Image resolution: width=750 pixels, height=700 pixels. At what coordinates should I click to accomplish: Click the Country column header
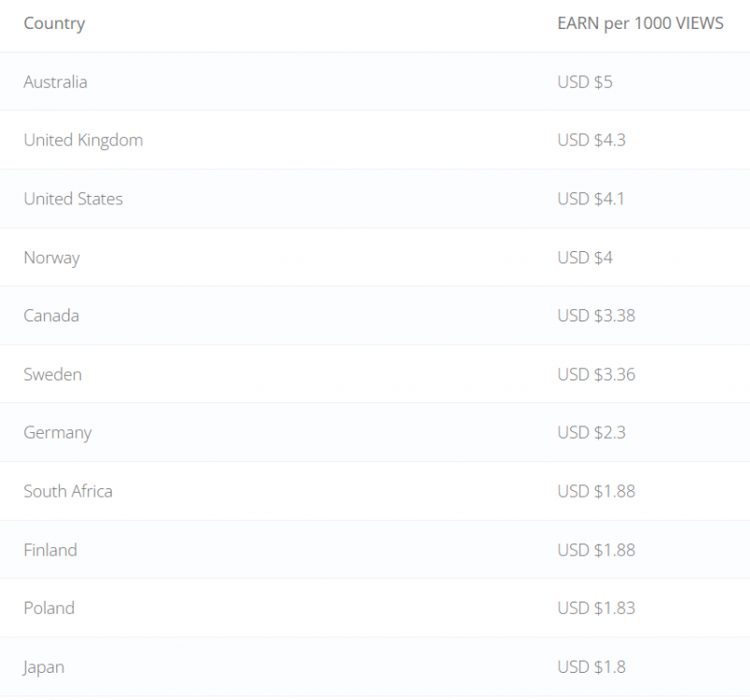coord(54,23)
